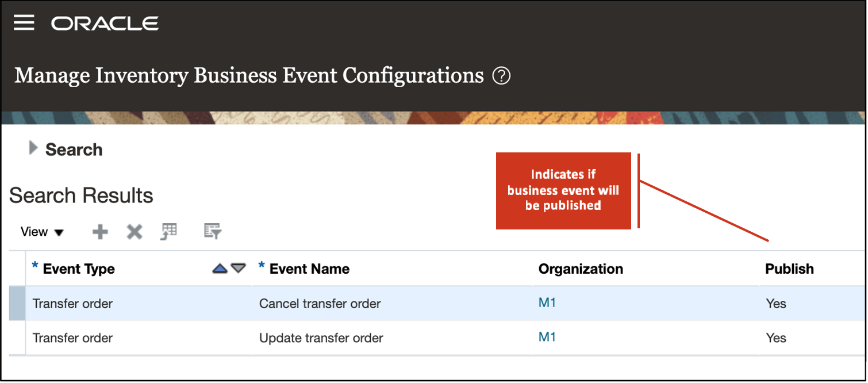
Task: Open help icon beside page title
Action: click(x=501, y=75)
